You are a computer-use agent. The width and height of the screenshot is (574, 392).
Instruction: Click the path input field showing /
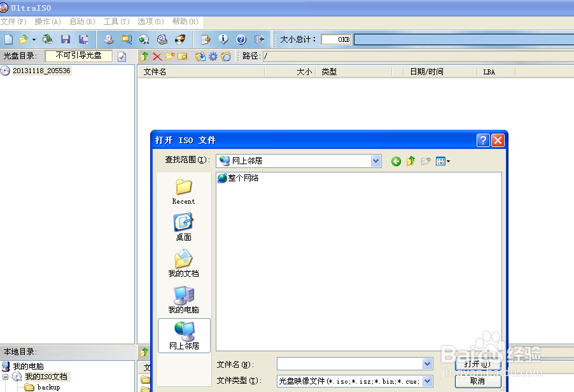418,56
